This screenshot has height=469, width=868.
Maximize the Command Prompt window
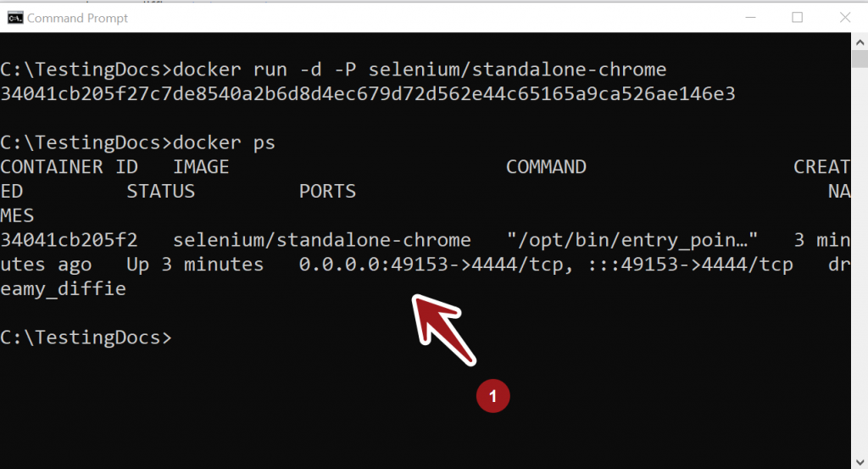797,18
